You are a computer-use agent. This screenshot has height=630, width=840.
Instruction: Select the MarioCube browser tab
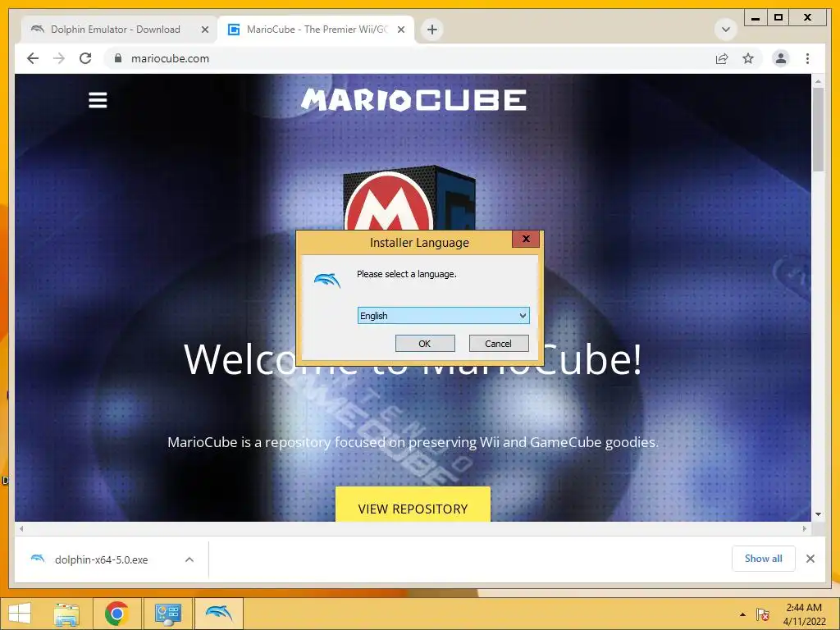coord(316,30)
